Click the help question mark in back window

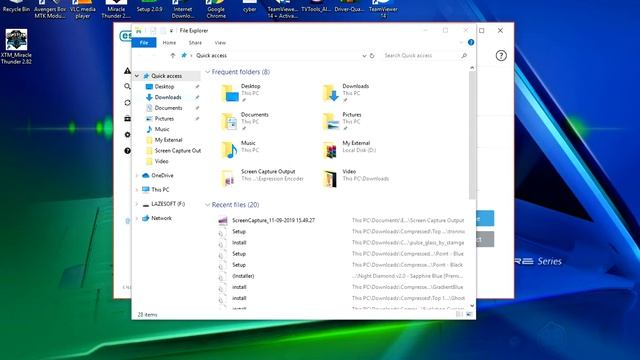[501, 56]
